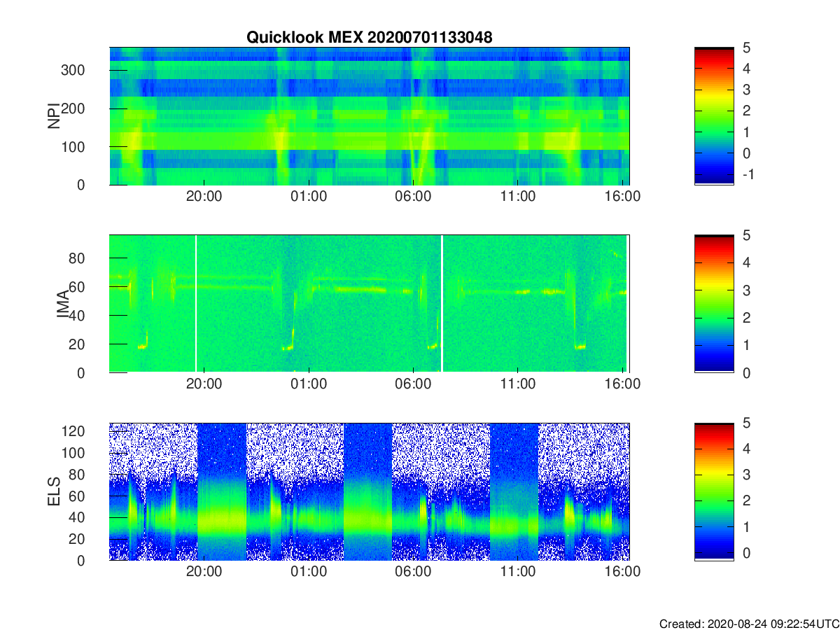Click the 16:00 tick under ELS plot

coord(622,572)
